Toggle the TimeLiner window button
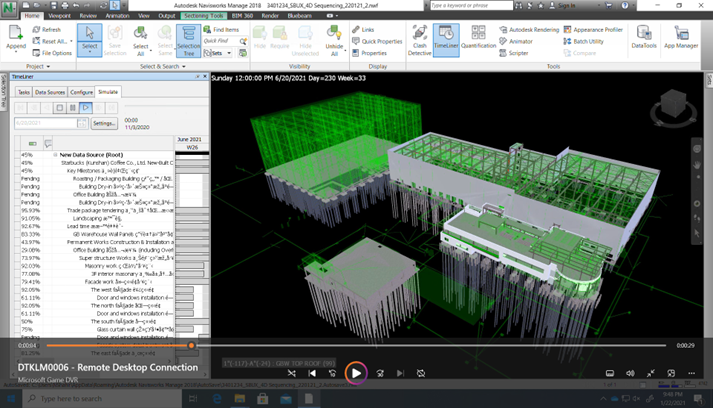This screenshot has height=408, width=713. (x=446, y=40)
